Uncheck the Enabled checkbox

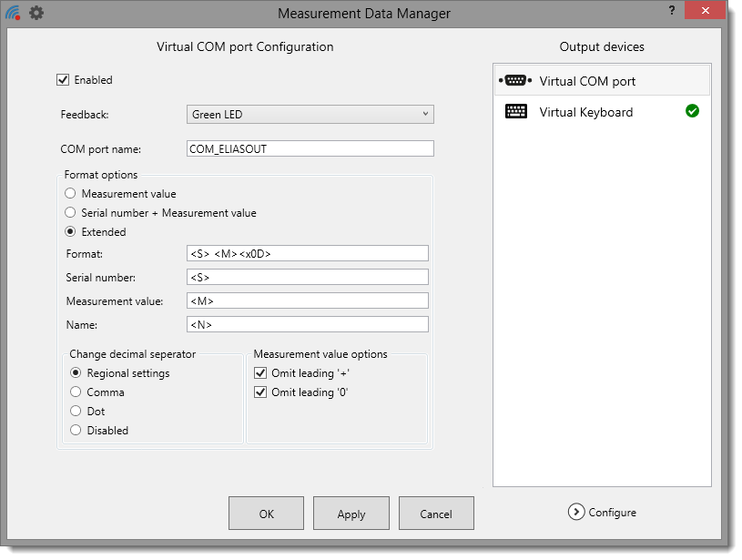(63, 80)
